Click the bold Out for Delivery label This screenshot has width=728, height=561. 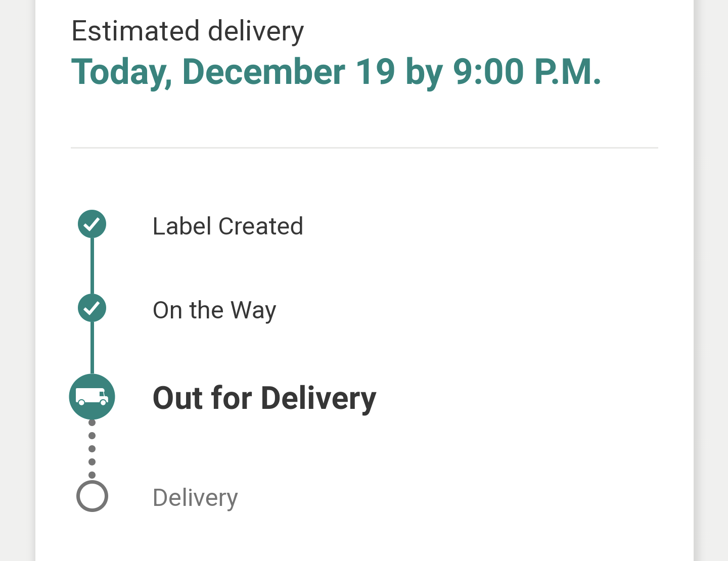pos(264,398)
